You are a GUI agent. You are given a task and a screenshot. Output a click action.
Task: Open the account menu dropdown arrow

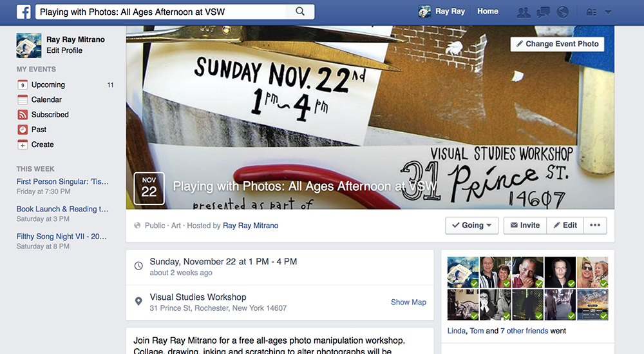click(x=609, y=12)
